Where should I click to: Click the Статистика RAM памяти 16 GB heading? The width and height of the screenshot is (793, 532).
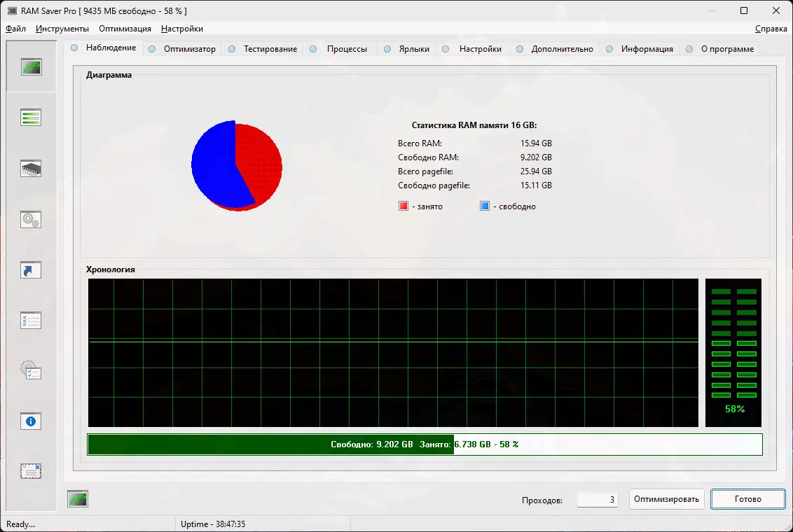[x=474, y=125]
